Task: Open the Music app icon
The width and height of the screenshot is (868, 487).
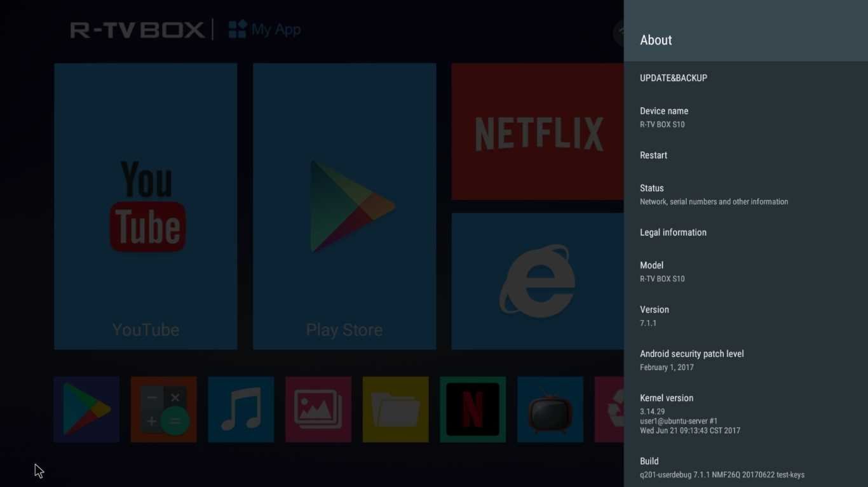Action: [241, 410]
